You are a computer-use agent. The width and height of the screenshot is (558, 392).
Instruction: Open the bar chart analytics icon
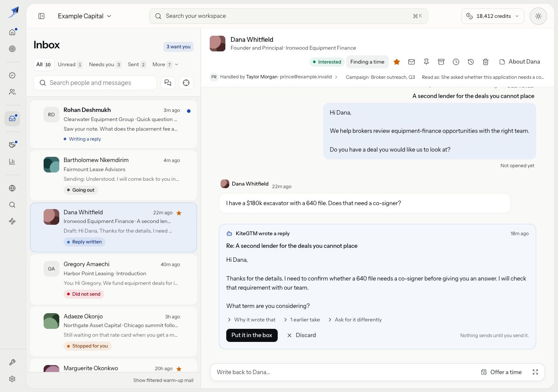coord(12,162)
